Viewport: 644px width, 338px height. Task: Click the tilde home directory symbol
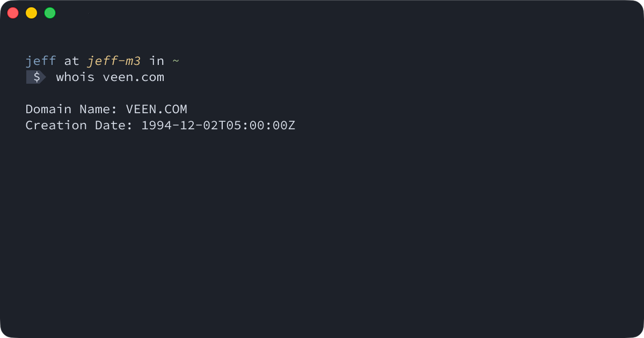tap(175, 61)
